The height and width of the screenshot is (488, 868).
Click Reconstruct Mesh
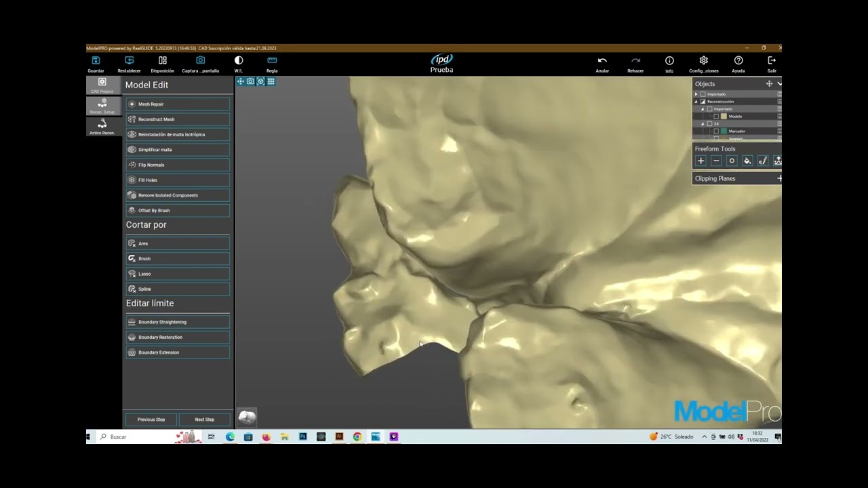point(178,119)
